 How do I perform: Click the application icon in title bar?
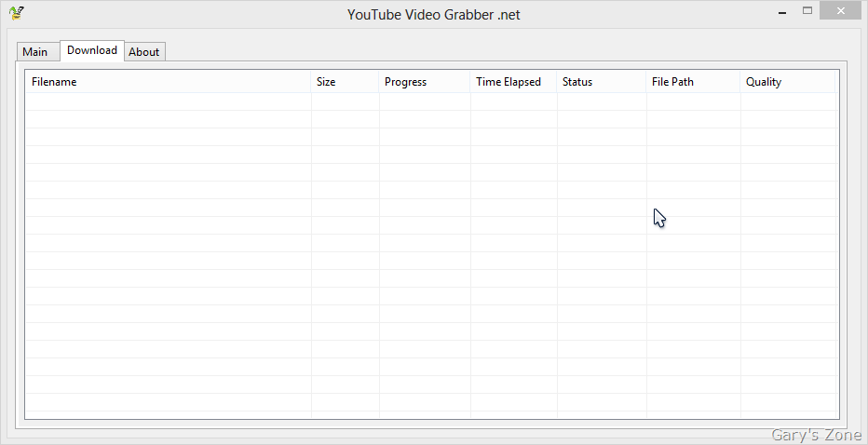(x=17, y=13)
